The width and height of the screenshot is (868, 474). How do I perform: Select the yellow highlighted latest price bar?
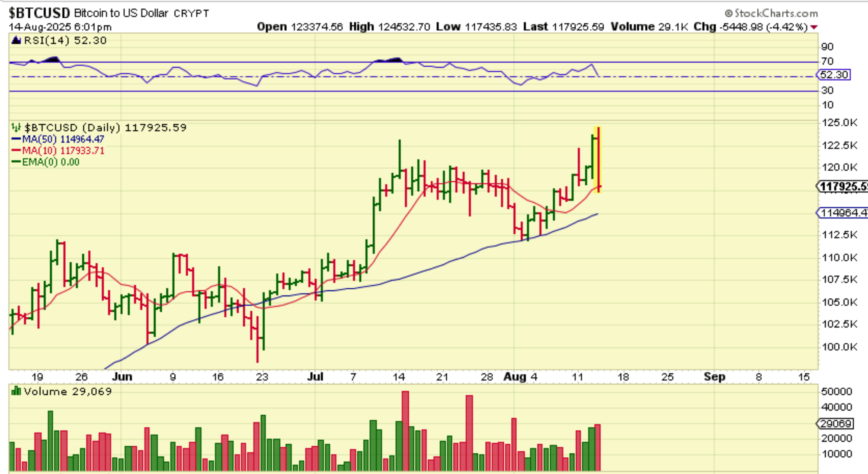(x=598, y=160)
